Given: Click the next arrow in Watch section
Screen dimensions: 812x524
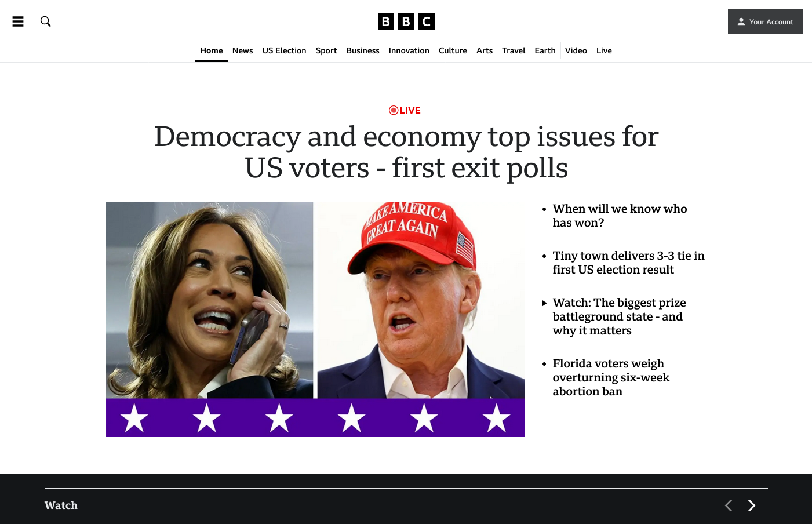Looking at the screenshot, I should coord(752,505).
